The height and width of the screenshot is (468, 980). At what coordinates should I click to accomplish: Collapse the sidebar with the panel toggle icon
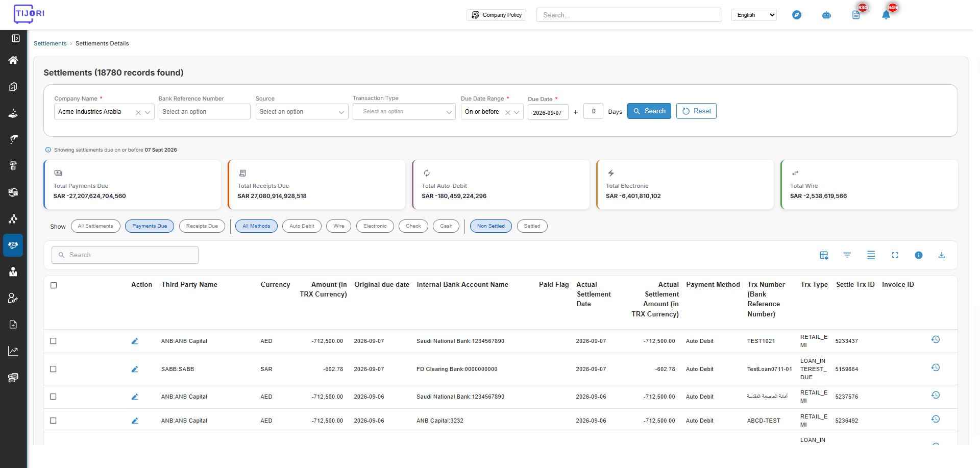(16, 38)
